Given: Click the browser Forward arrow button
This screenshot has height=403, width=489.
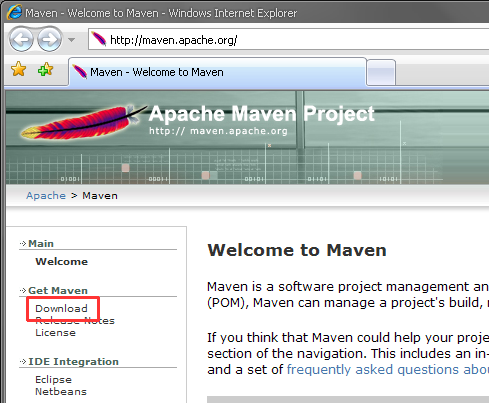Looking at the screenshot, I should click(x=49, y=39).
